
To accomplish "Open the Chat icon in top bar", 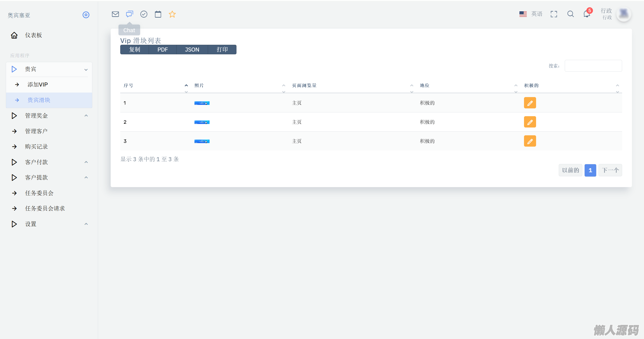I will tap(130, 14).
